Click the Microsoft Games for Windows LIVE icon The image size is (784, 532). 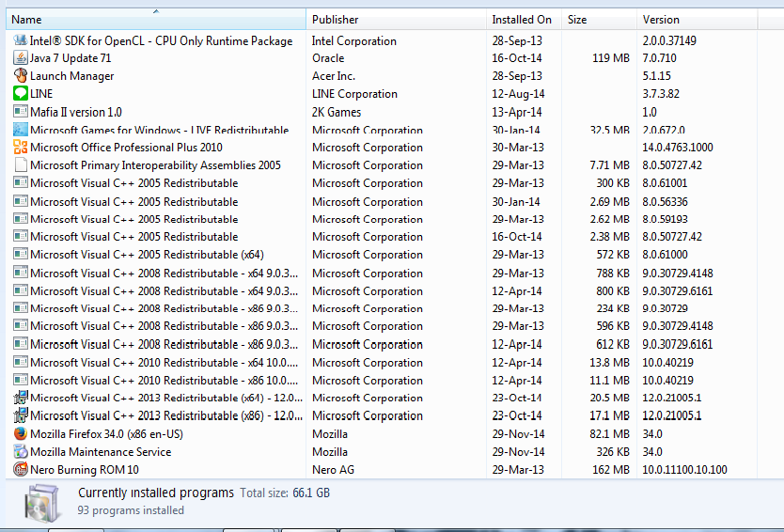click(x=20, y=130)
